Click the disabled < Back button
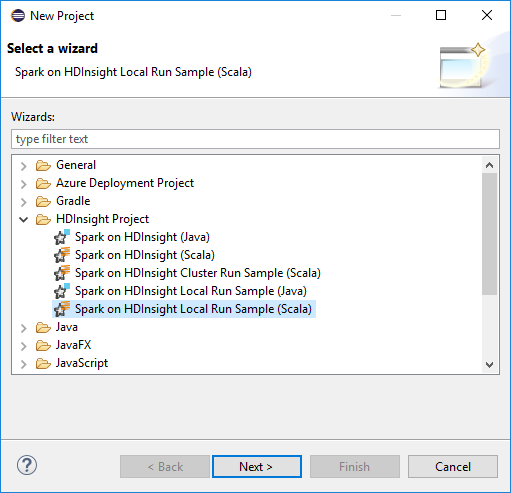511x493 pixels. click(x=165, y=466)
